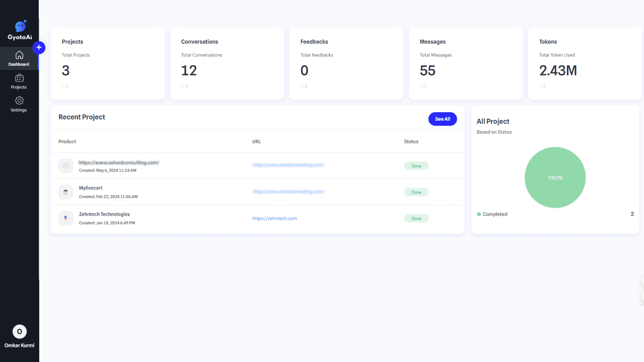Click the Omkar Kurmi profile avatar
The image size is (644, 362).
19,331
